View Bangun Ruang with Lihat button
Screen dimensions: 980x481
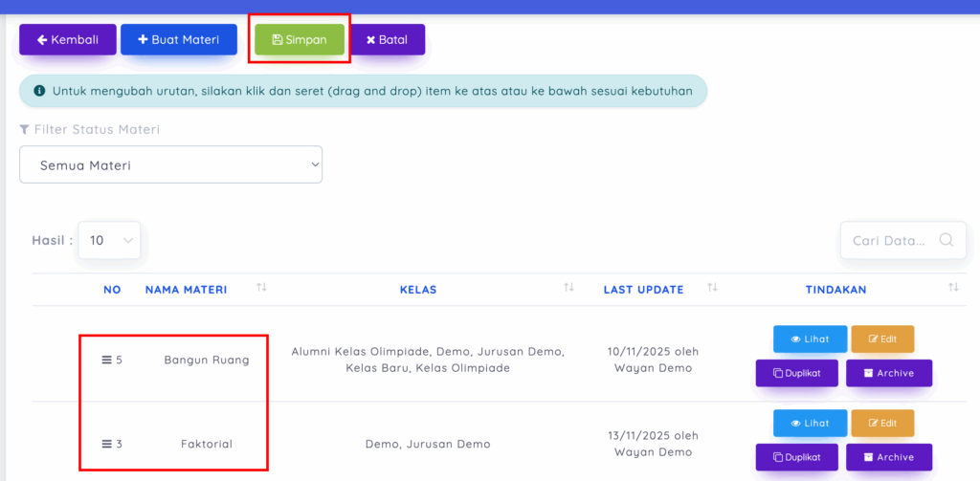tap(810, 339)
